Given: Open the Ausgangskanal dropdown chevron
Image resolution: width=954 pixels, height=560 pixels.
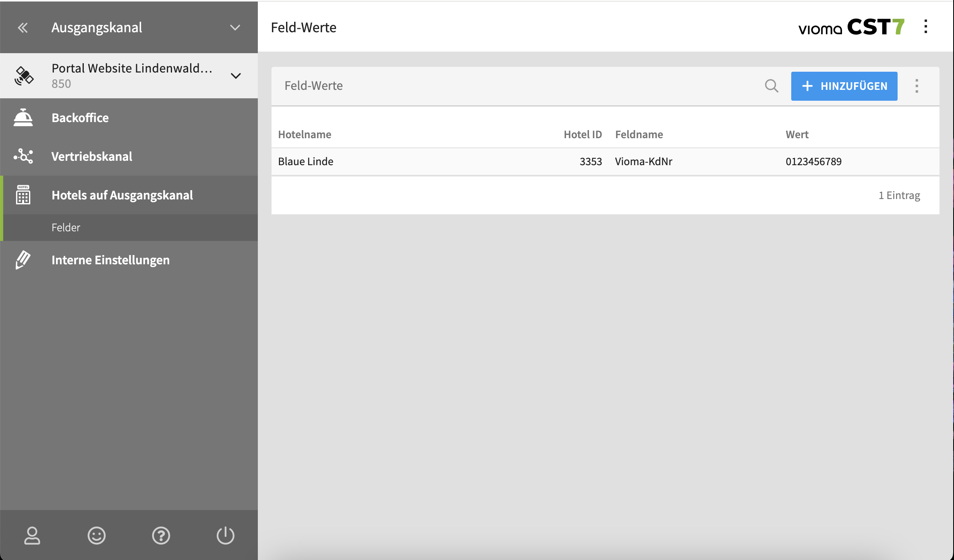Looking at the screenshot, I should (235, 27).
